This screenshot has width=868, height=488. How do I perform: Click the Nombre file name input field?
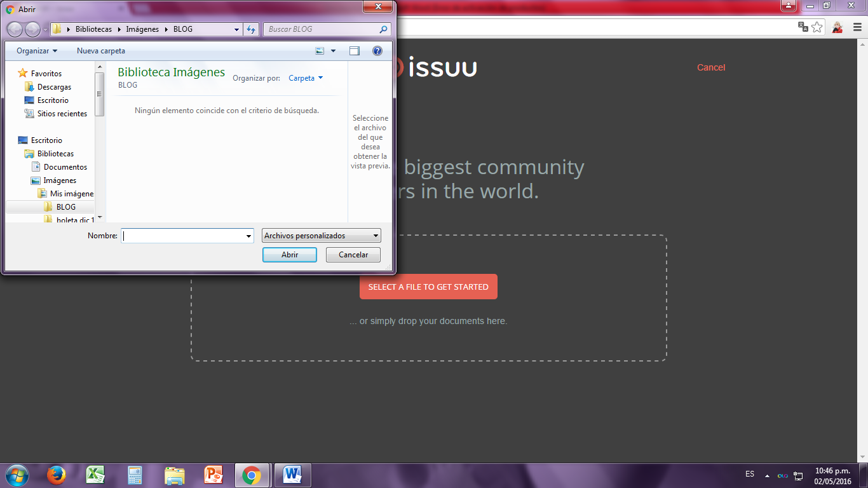pyautogui.click(x=183, y=236)
